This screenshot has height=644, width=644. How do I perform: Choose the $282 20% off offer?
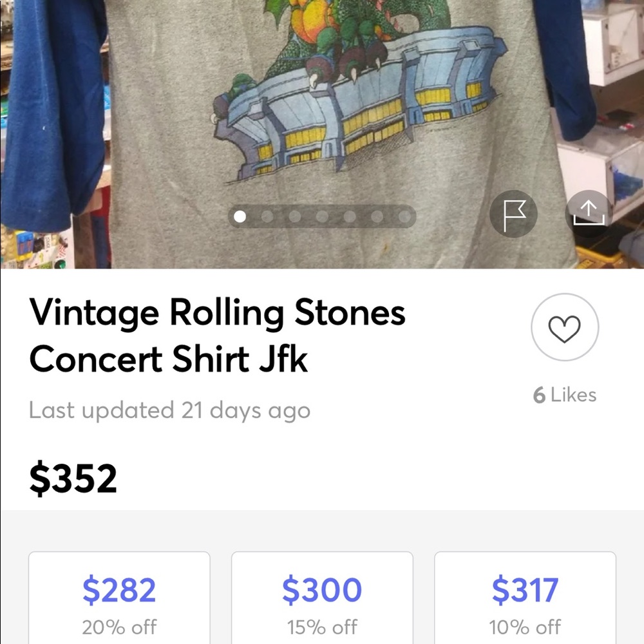[119, 598]
